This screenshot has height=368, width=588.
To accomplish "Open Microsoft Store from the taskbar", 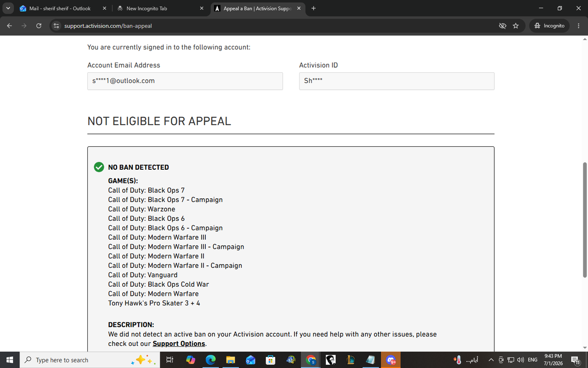I will coord(271,360).
